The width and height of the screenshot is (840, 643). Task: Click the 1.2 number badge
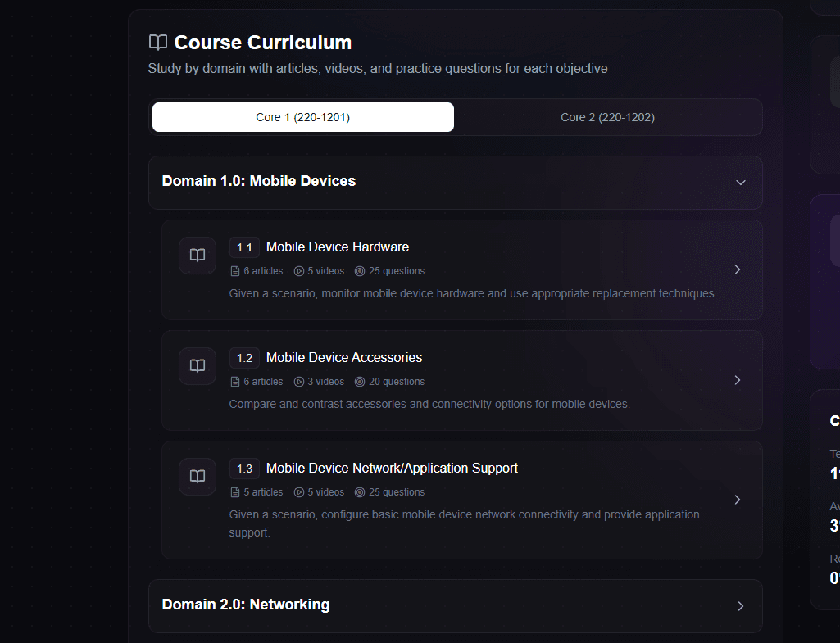[243, 357]
